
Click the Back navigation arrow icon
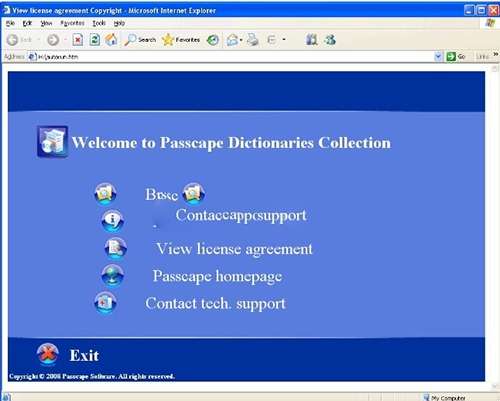pos(12,40)
